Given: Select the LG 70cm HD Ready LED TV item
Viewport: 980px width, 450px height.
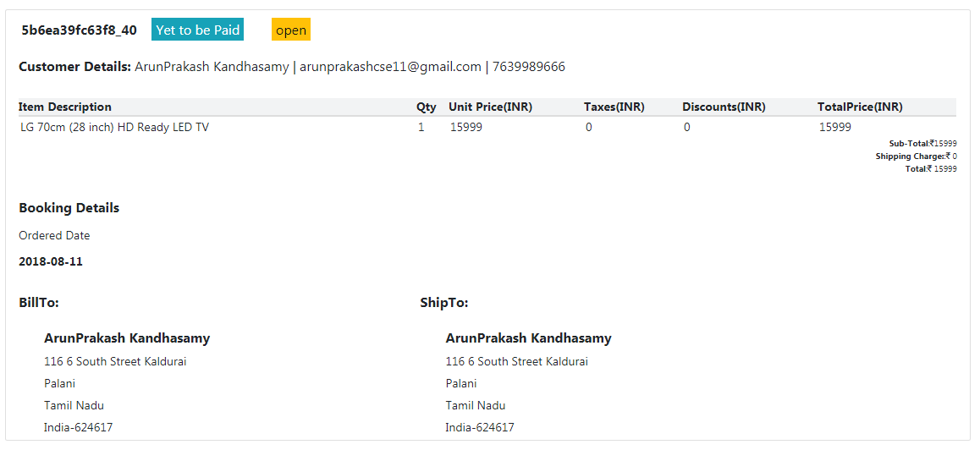Looking at the screenshot, I should [114, 128].
